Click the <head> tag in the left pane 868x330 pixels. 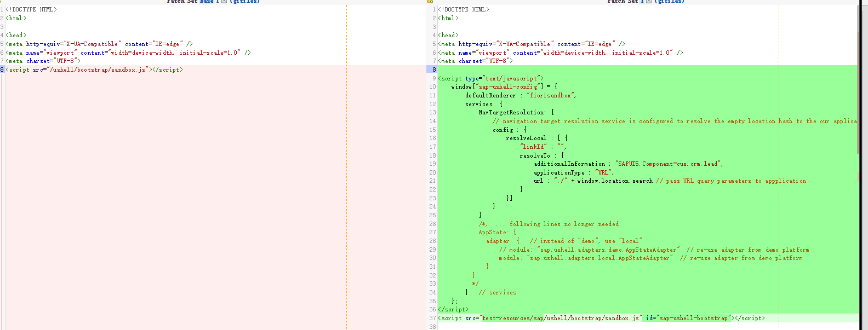pos(16,35)
